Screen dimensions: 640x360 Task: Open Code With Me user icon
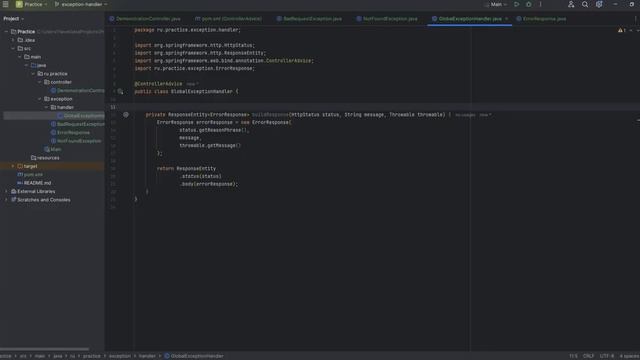(x=571, y=4)
